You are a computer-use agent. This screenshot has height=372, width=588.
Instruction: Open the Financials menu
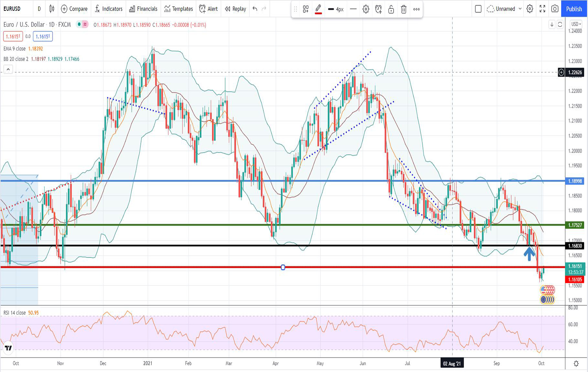(143, 9)
